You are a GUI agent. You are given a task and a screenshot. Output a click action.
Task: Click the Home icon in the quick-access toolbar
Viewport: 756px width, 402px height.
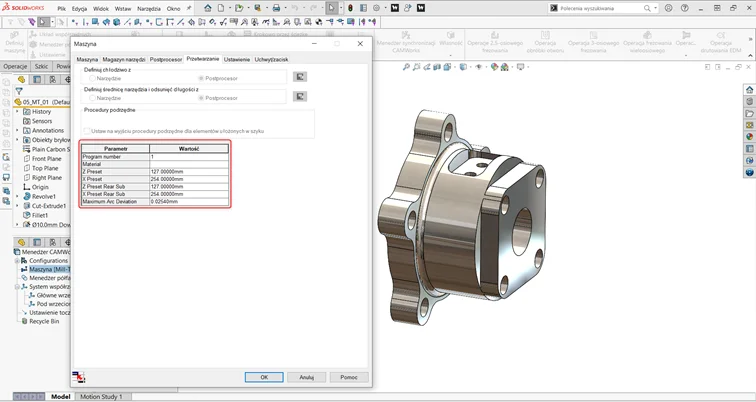point(208,8)
